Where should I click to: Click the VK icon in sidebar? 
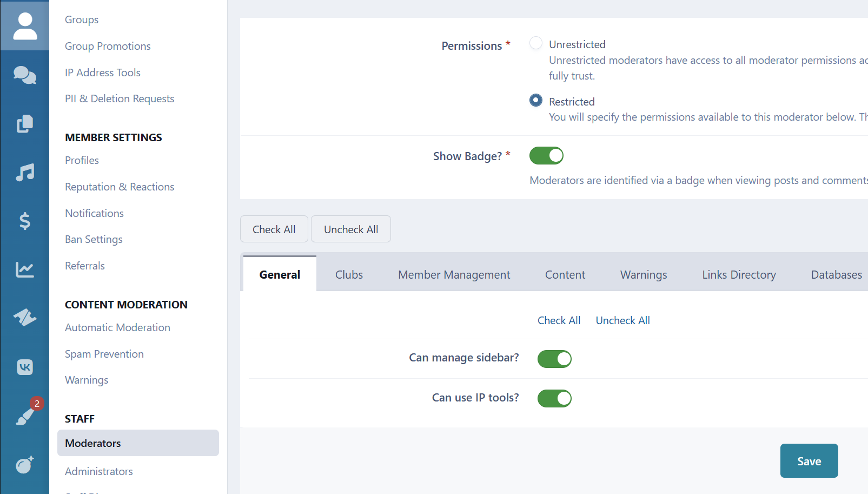(x=25, y=367)
